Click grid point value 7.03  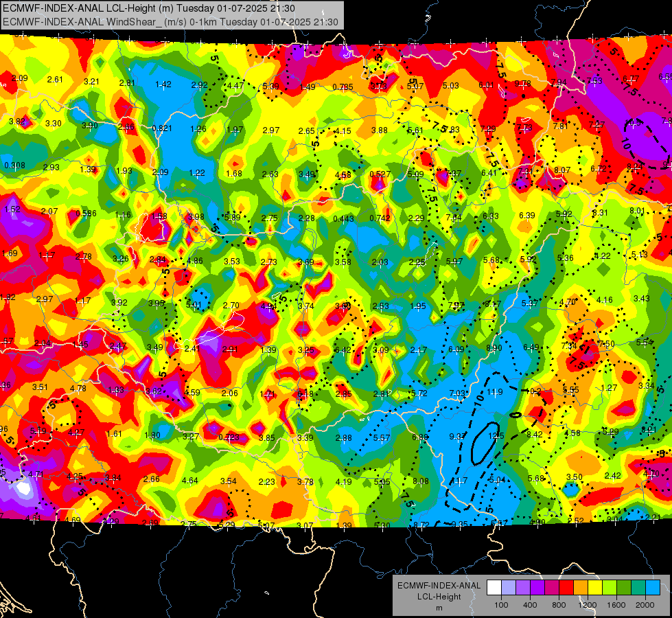tap(457, 393)
